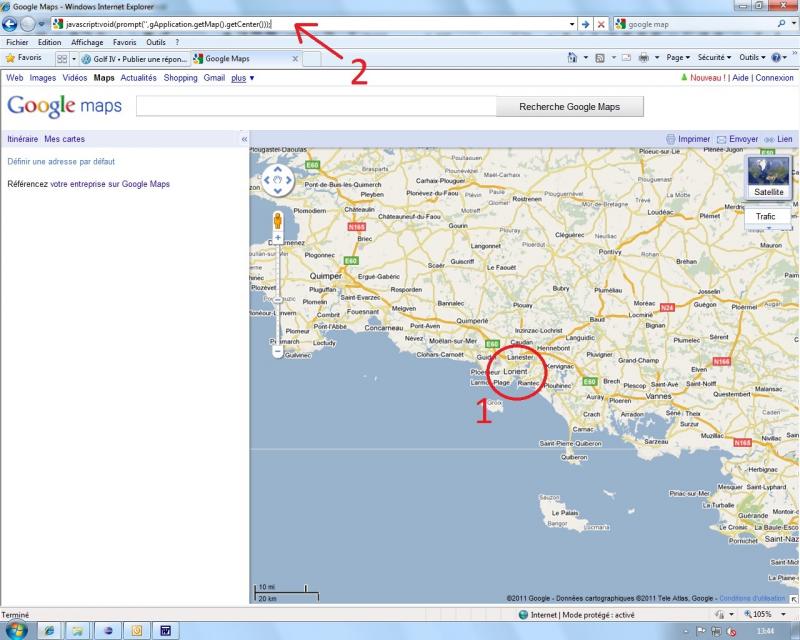Open the Page dropdown menu
The width and height of the screenshot is (800, 640).
tap(678, 58)
